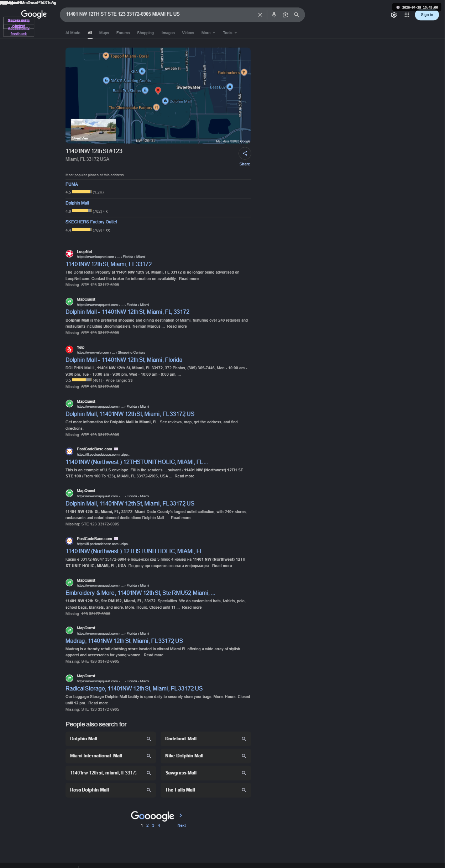Go to results page 3
The height and width of the screenshot is (868, 450).
[x=153, y=825]
